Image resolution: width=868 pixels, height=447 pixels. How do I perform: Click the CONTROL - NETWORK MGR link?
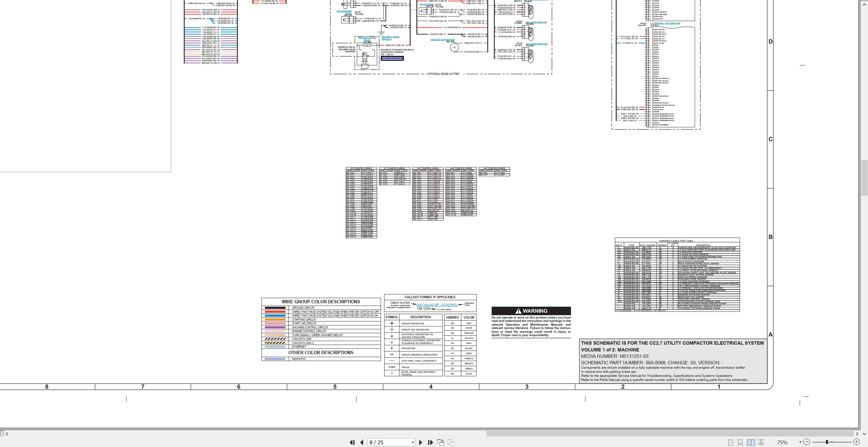pyautogui.click(x=665, y=23)
